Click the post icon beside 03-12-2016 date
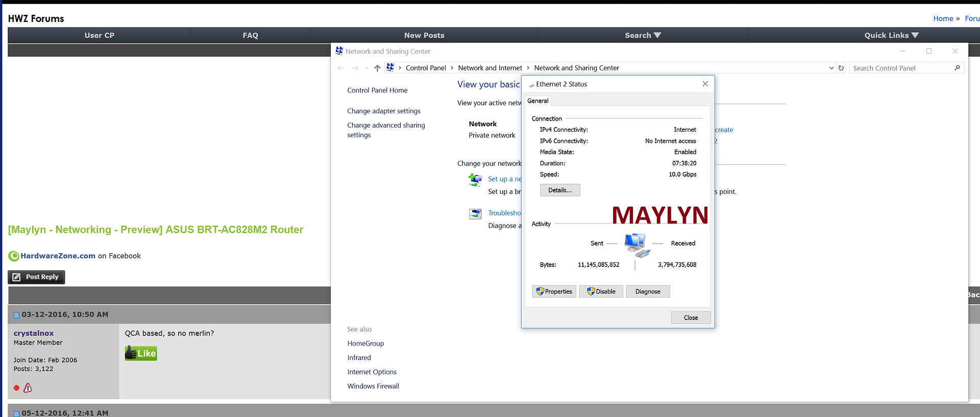Screen dimensions: 980x417 click(x=16, y=315)
